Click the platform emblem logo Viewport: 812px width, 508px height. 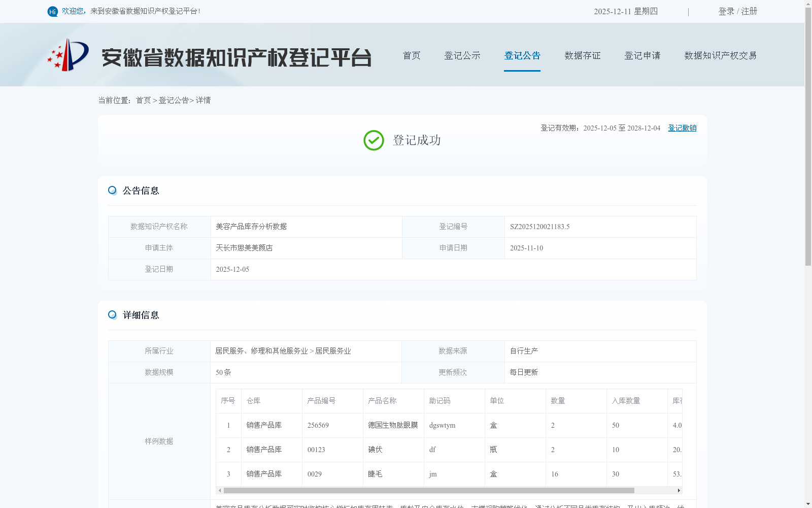[x=68, y=55]
